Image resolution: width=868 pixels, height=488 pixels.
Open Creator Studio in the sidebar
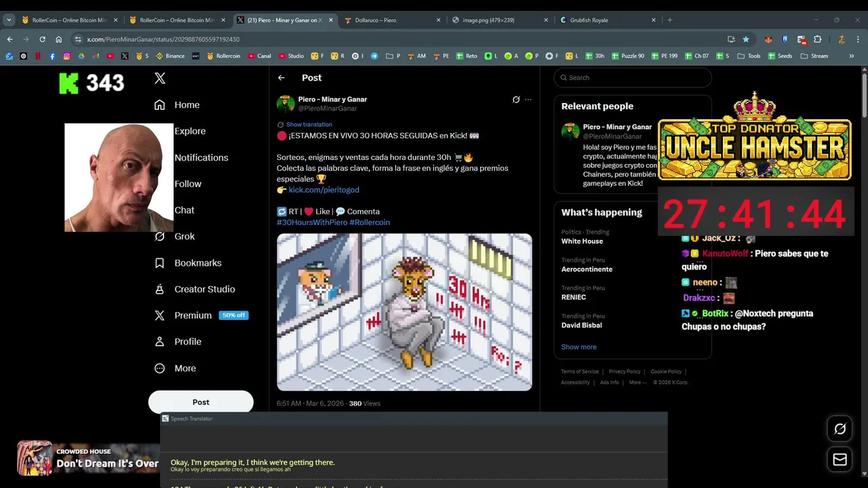195,289
